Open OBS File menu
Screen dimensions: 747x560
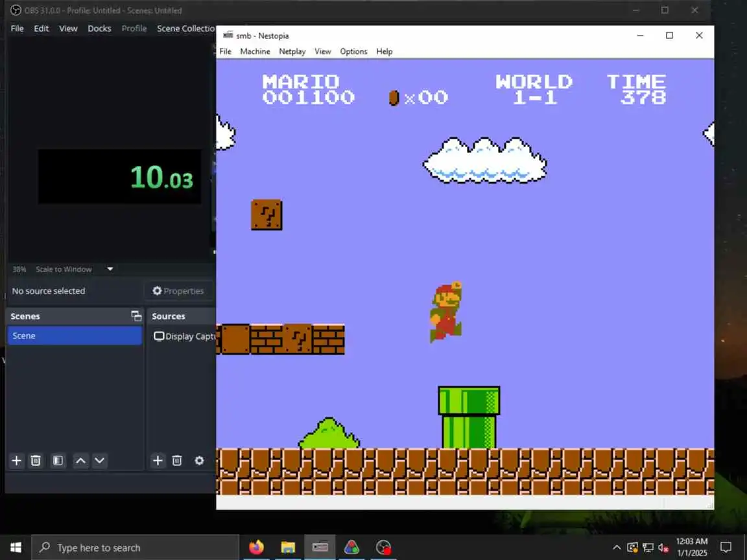click(17, 29)
